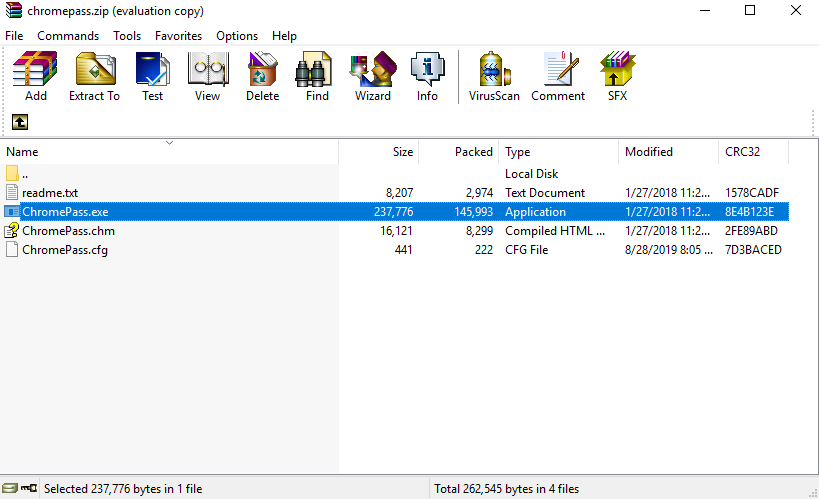Show archive Info
The image size is (819, 499).
tap(427, 76)
